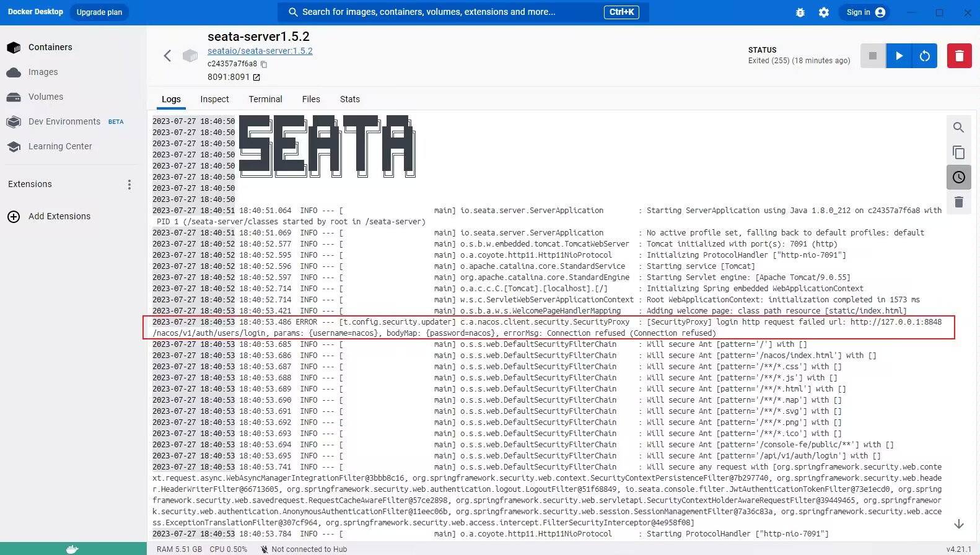This screenshot has height=555, width=980.
Task: Switch to the Stats tab
Action: pyautogui.click(x=349, y=99)
